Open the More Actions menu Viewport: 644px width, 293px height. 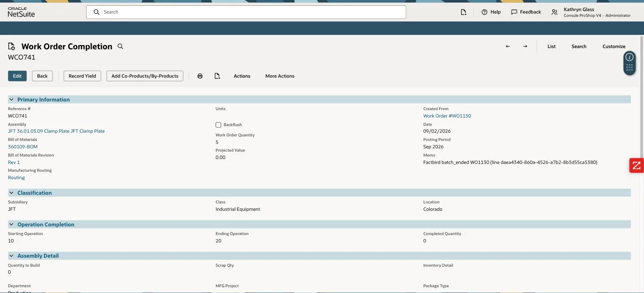(x=280, y=76)
